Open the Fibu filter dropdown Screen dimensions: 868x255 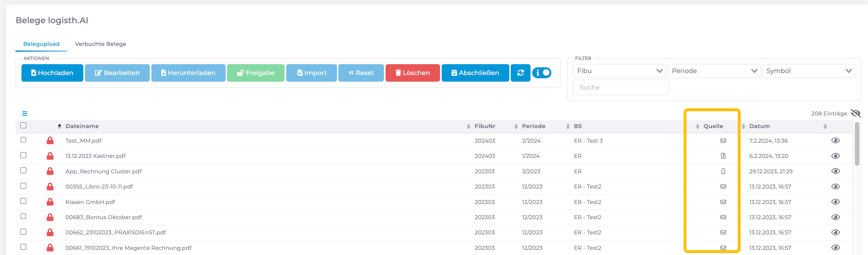coord(619,71)
